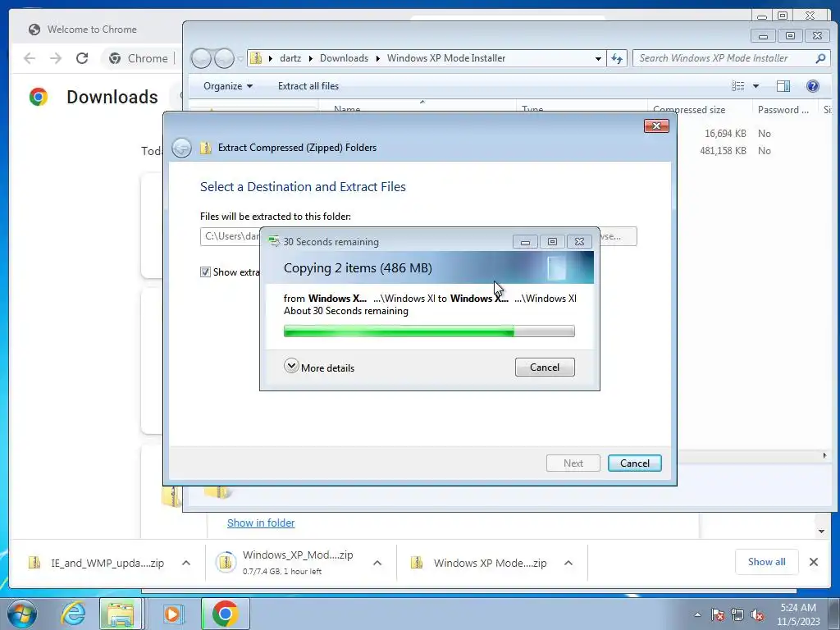
Task: Expand options for Windows_XP_Mod zip download
Action: [377, 563]
